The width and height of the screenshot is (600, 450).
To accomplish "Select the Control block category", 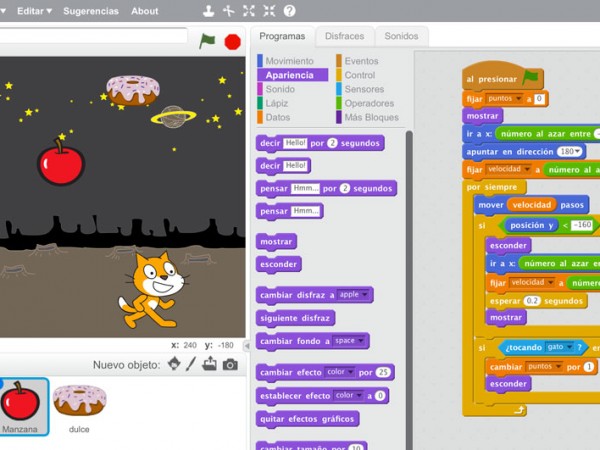I will pyautogui.click(x=355, y=75).
